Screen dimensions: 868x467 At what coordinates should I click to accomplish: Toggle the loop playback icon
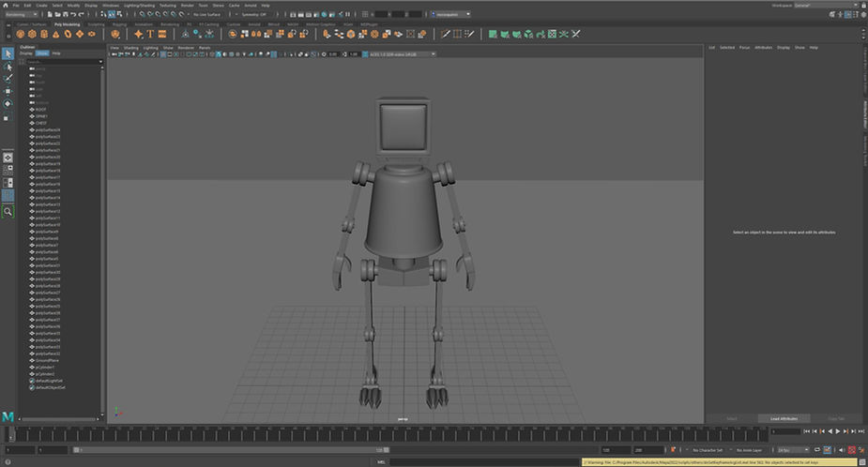click(817, 450)
